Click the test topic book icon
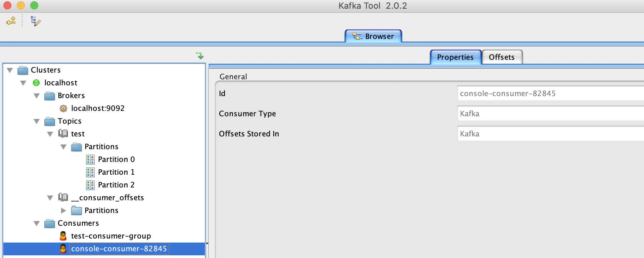This screenshot has height=258, width=644. [63, 134]
